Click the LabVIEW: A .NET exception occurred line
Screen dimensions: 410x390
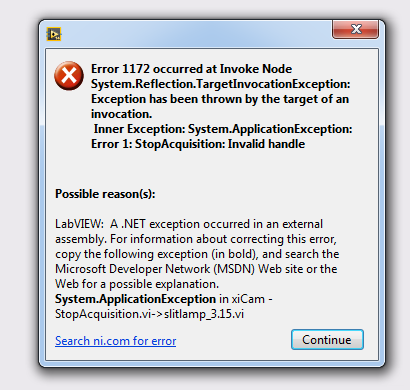click(x=189, y=224)
